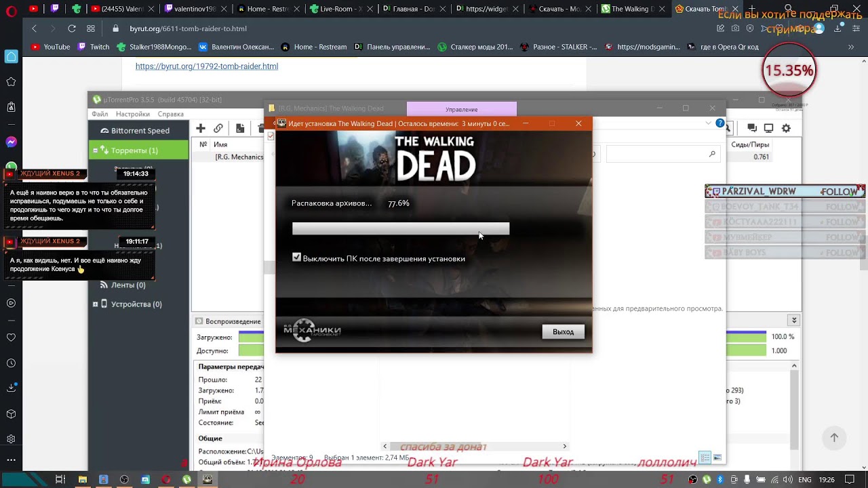Click the Выход button in installer
Image resolution: width=868 pixels, height=488 pixels.
point(563,331)
